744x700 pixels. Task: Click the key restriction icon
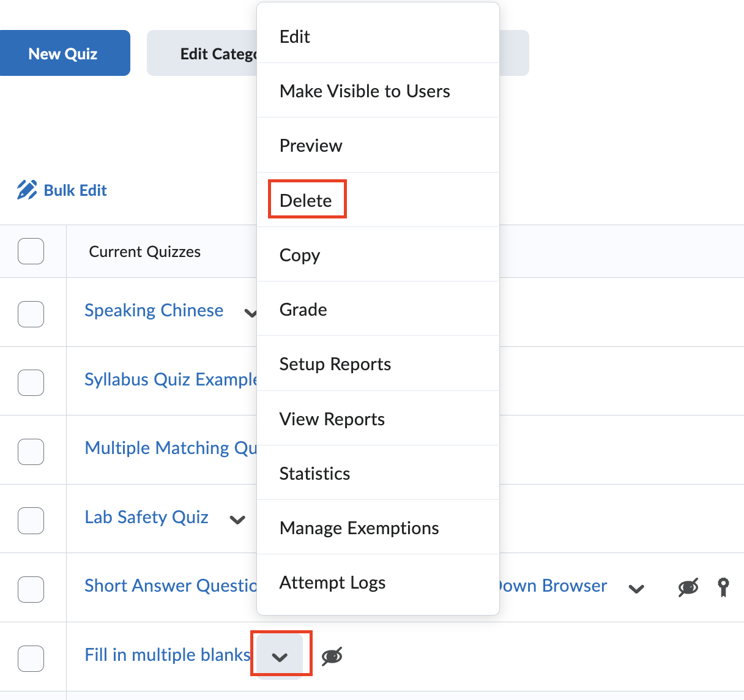tap(723, 587)
